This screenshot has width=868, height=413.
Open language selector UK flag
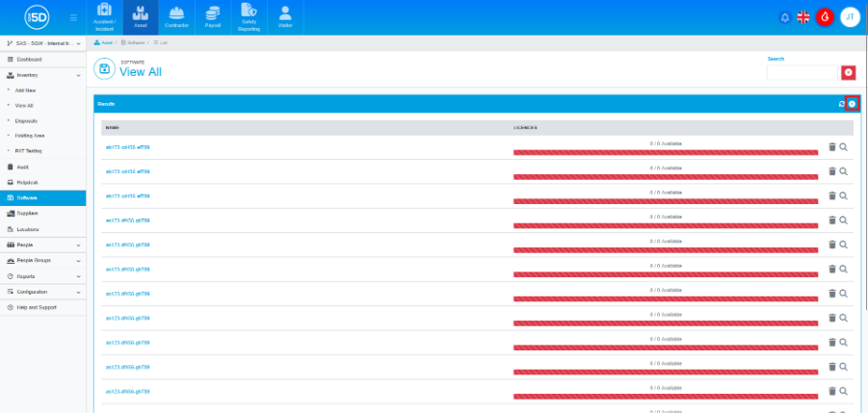(803, 17)
